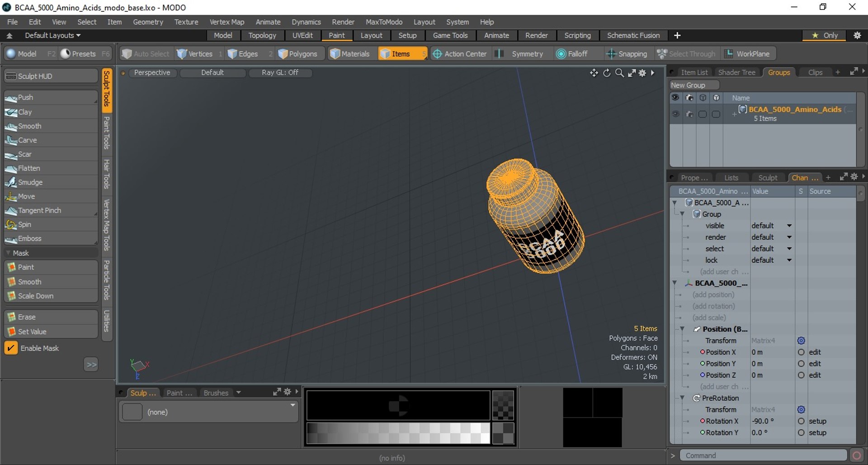Image resolution: width=868 pixels, height=465 pixels.
Task: Open the render channel default dropdown
Action: click(x=771, y=237)
